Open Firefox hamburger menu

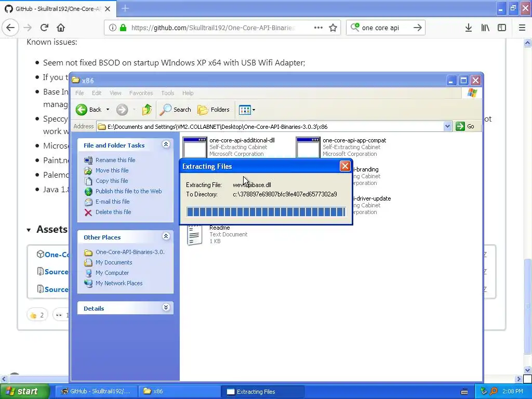(522, 28)
